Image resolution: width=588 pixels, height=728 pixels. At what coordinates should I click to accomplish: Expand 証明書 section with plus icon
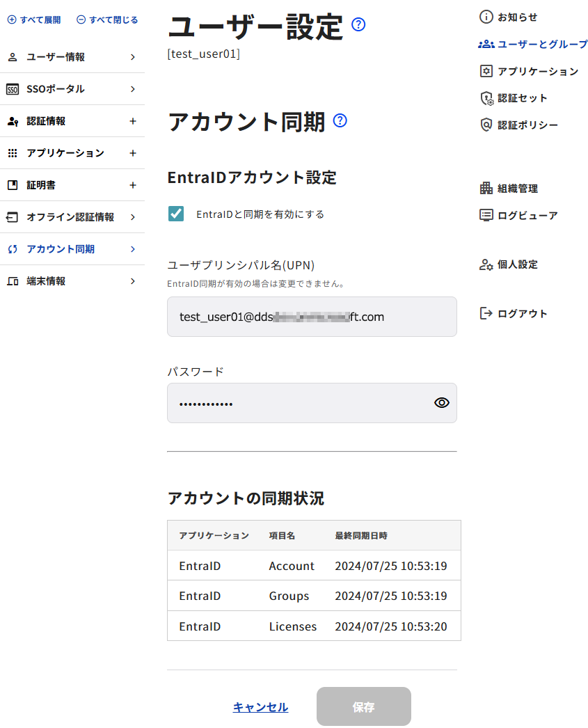pos(133,185)
